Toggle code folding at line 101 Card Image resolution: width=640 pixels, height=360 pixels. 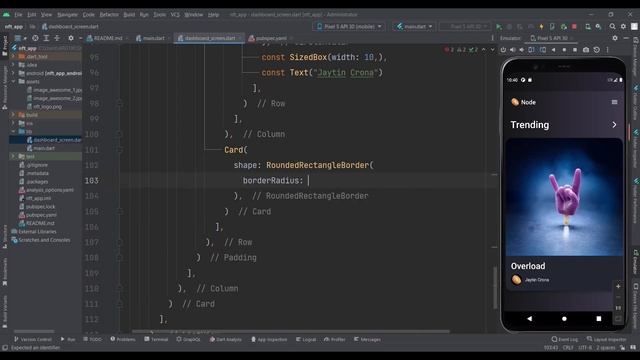click(120, 150)
